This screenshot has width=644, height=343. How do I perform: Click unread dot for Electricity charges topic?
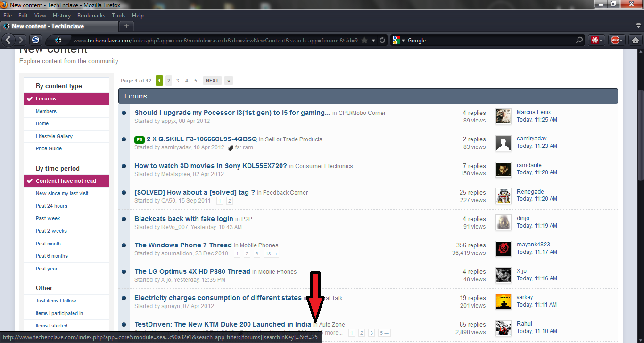(124, 298)
